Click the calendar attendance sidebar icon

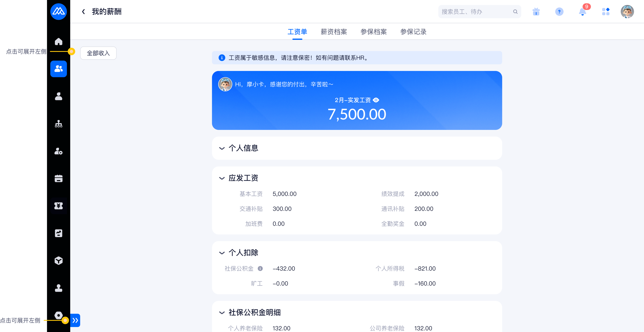(58, 178)
